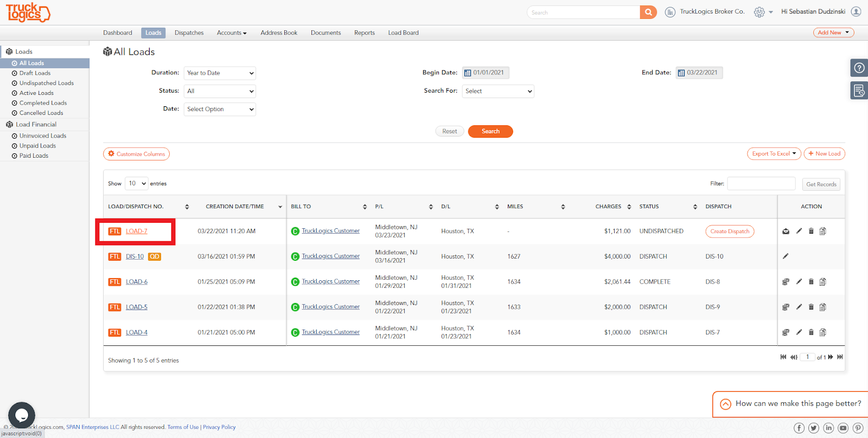Click the envelope icon in the LOAD-7 row
The image size is (868, 438).
pyautogui.click(x=786, y=231)
